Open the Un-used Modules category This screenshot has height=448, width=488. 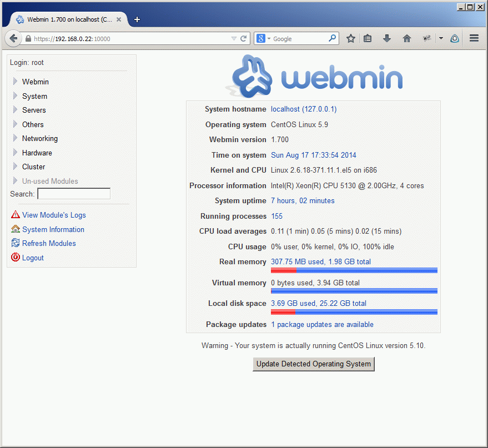coord(50,181)
